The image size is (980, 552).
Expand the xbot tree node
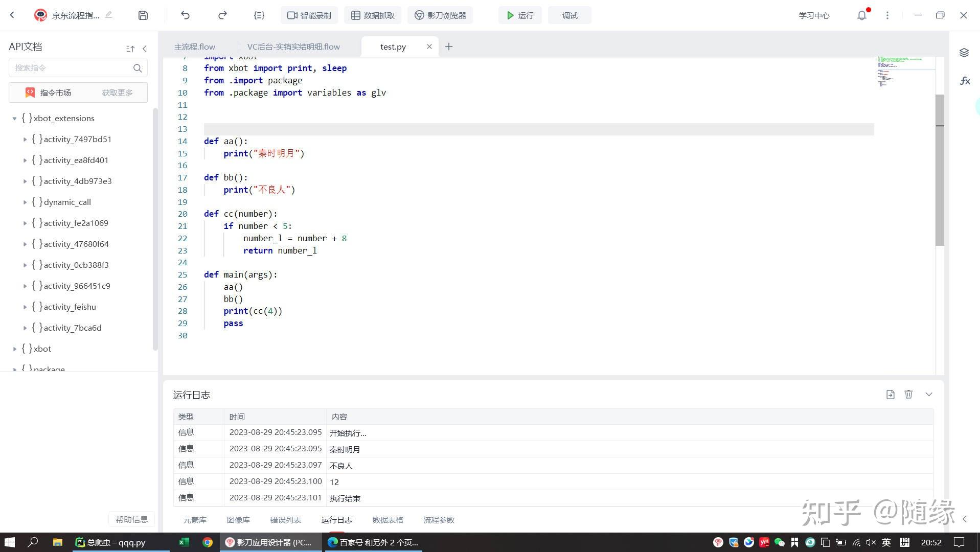(14, 349)
